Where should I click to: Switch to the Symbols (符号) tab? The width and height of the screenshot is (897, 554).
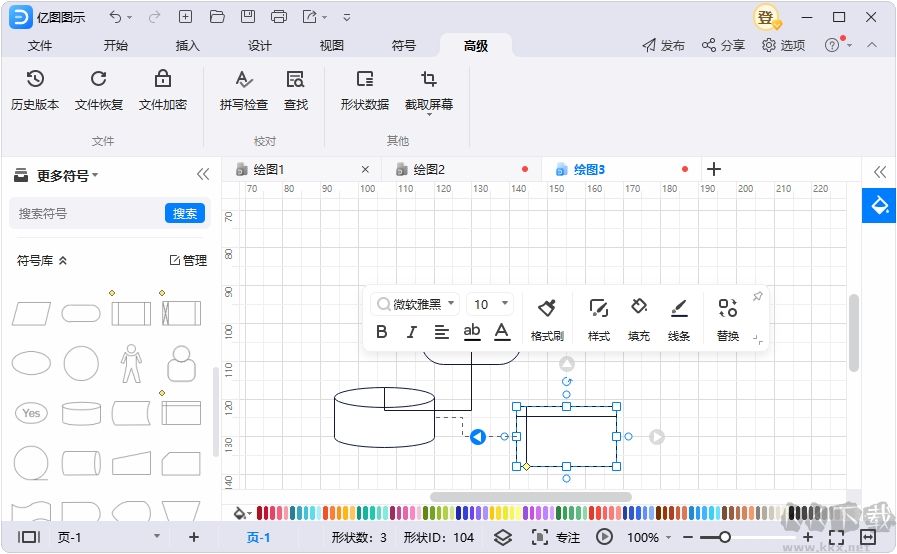(x=403, y=45)
